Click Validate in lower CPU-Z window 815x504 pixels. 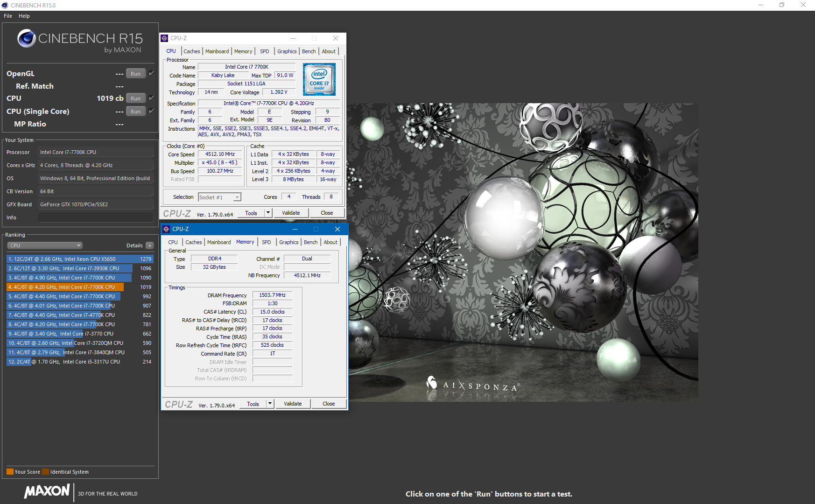[x=293, y=404]
